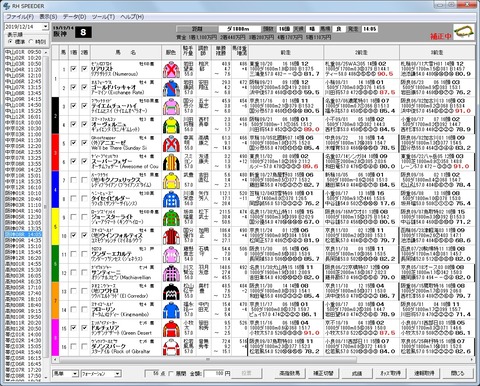Click the RH SPEEDER app icon in title bar
The image size is (480, 386).
click(x=6, y=6)
